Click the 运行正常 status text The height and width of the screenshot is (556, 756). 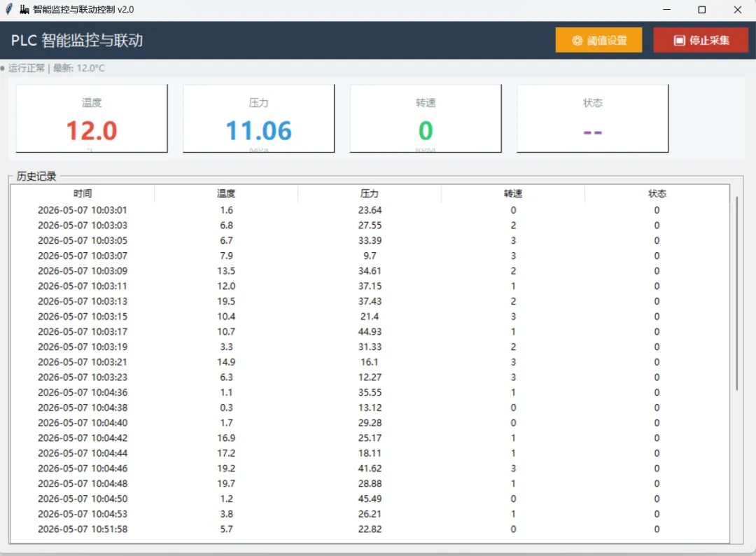point(27,68)
